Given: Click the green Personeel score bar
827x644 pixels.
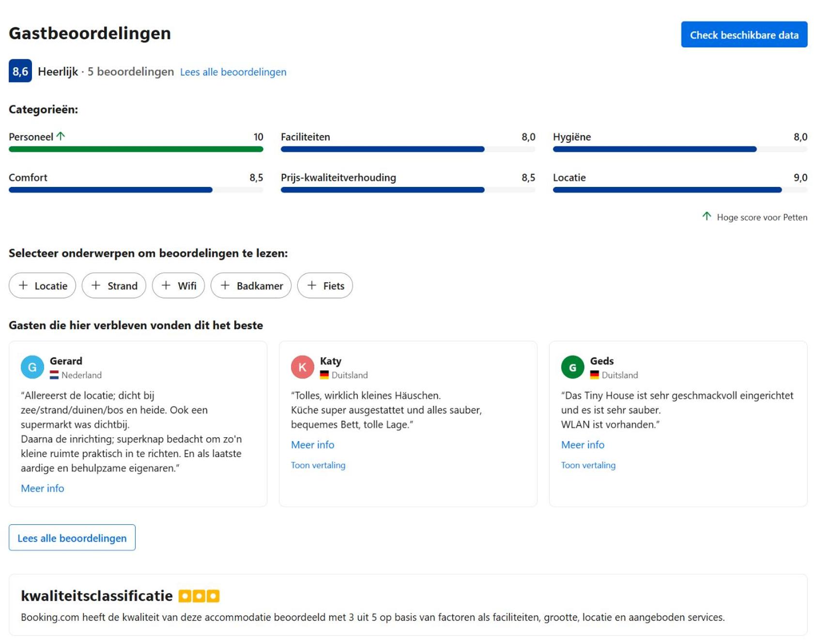Looking at the screenshot, I should click(x=136, y=149).
